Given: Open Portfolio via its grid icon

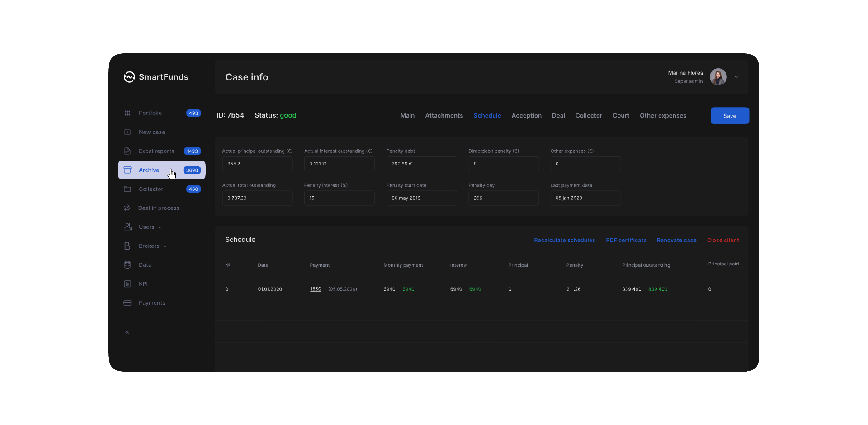Looking at the screenshot, I should (x=127, y=113).
